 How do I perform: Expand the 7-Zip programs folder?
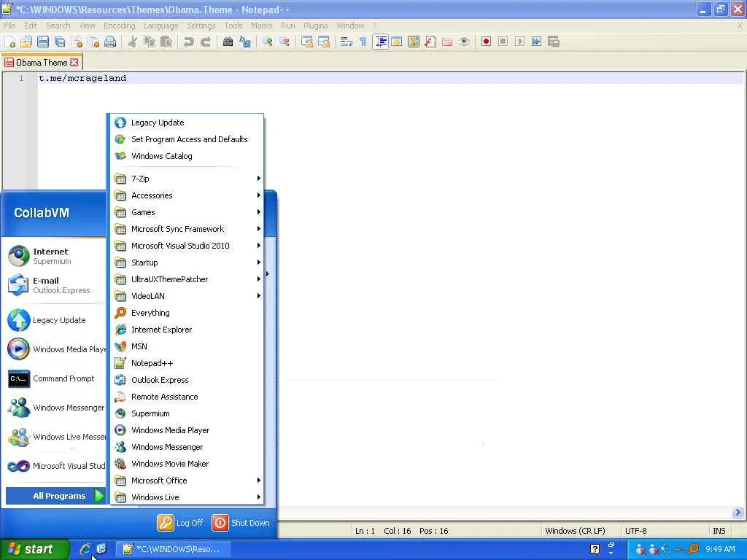click(187, 179)
